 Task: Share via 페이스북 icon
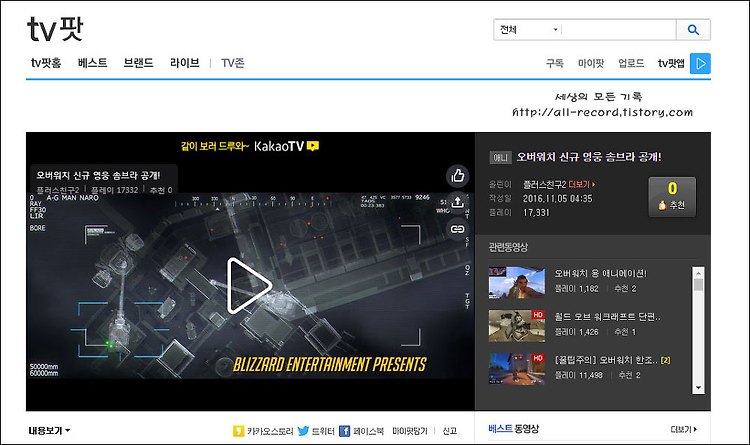[x=344, y=431]
